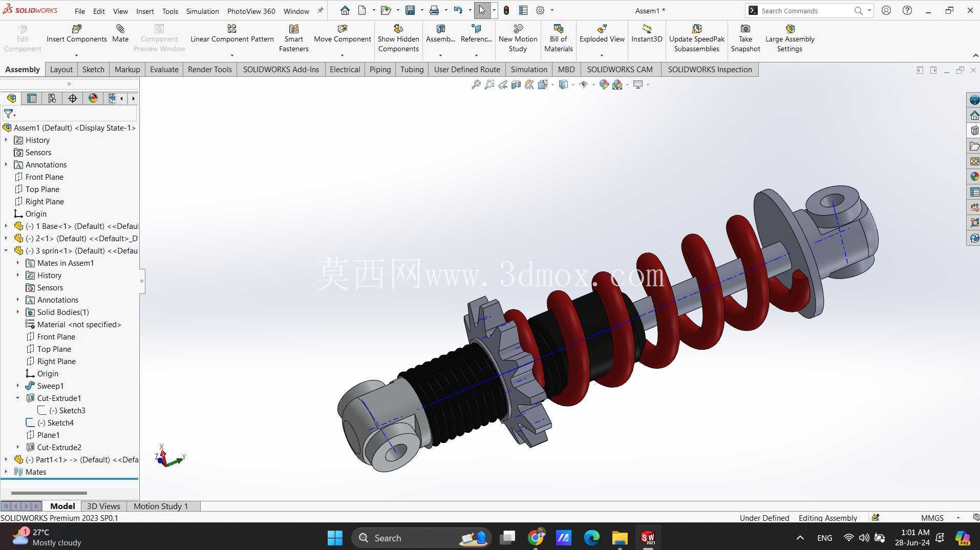Viewport: 980px width, 550px height.
Task: Open Linear Component Pattern tool
Action: [232, 33]
